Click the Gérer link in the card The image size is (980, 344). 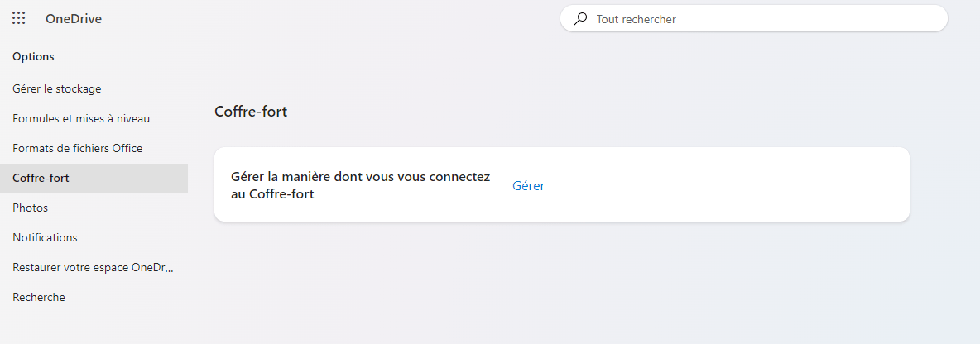pyautogui.click(x=529, y=186)
